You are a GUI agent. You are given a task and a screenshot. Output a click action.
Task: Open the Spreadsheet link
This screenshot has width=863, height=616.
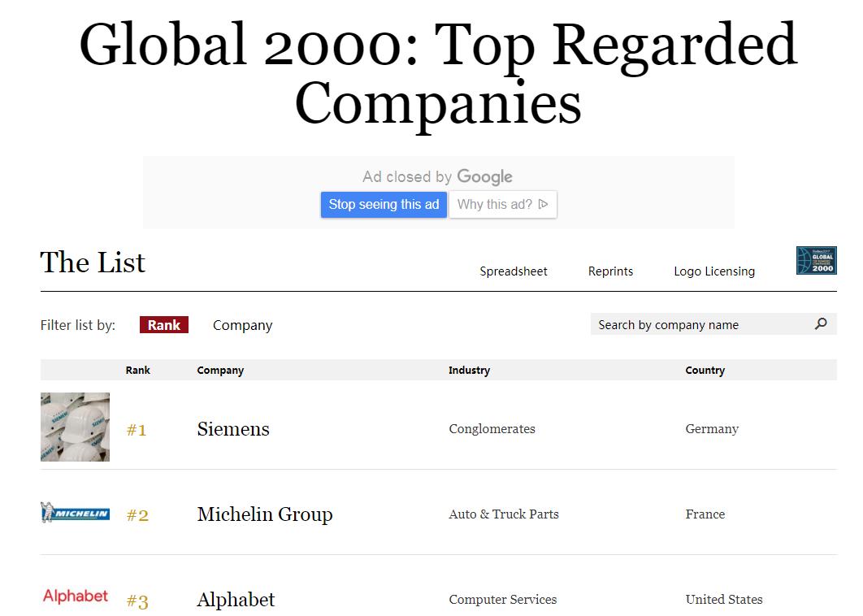514,271
